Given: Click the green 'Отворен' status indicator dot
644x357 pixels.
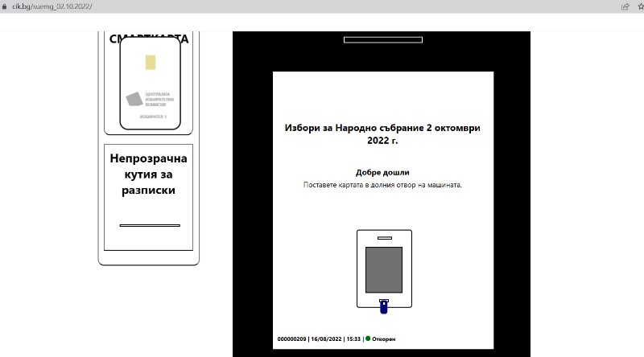Looking at the screenshot, I should 368,339.
